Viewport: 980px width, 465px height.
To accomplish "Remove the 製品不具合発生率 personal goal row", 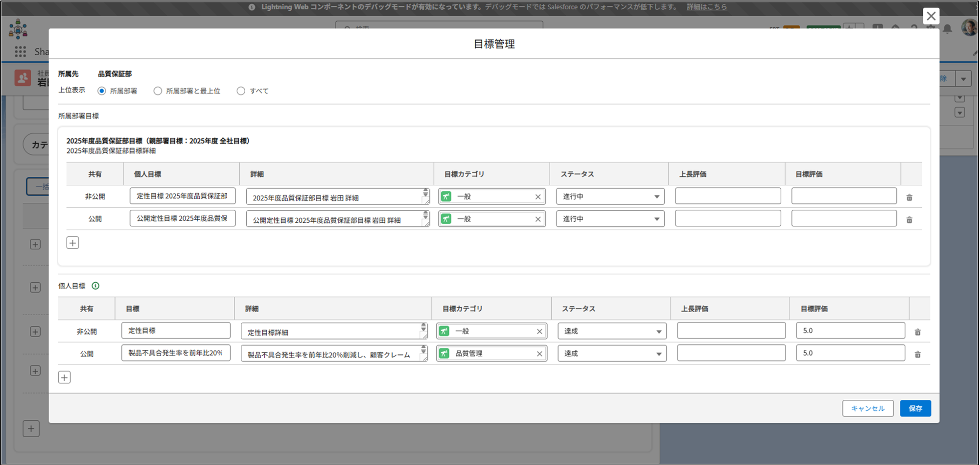I will tap(917, 354).
